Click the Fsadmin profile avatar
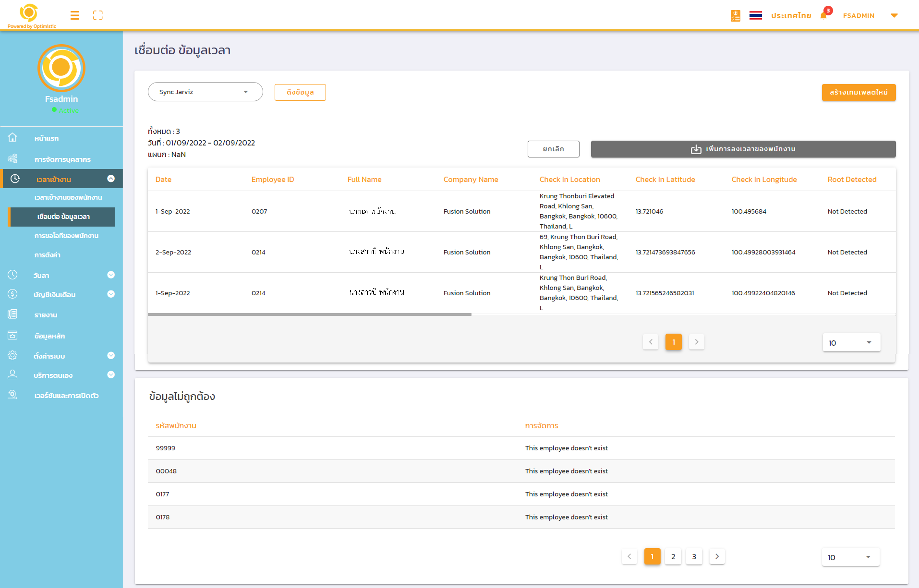 click(x=61, y=68)
